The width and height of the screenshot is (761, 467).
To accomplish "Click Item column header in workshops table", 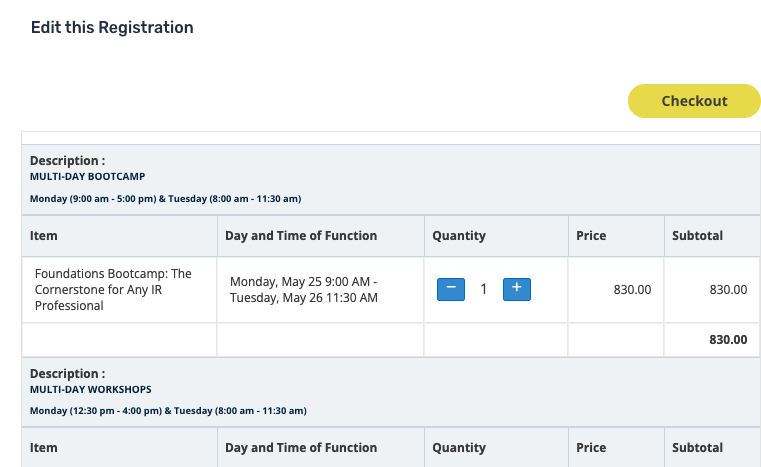I will point(44,448).
